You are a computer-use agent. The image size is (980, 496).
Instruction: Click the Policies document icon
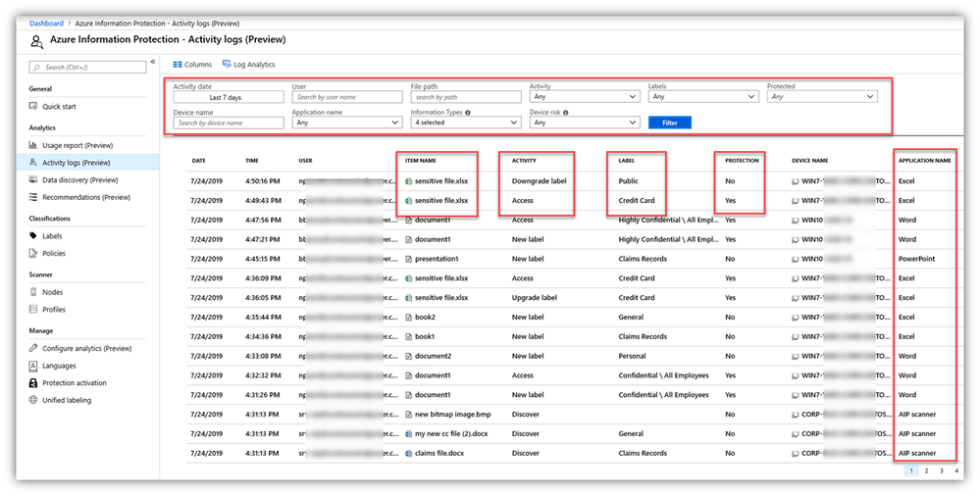click(x=33, y=253)
